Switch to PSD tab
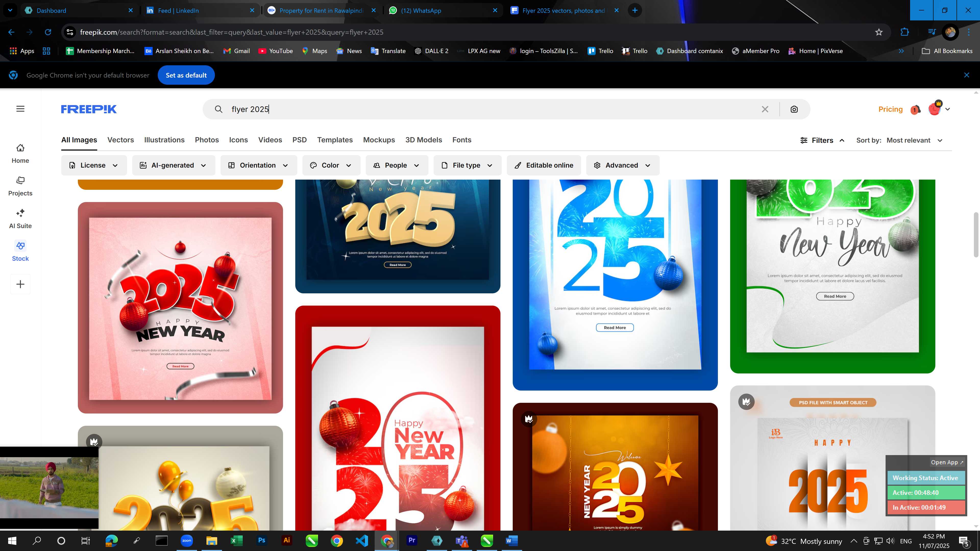The height and width of the screenshot is (551, 980). [x=299, y=140]
